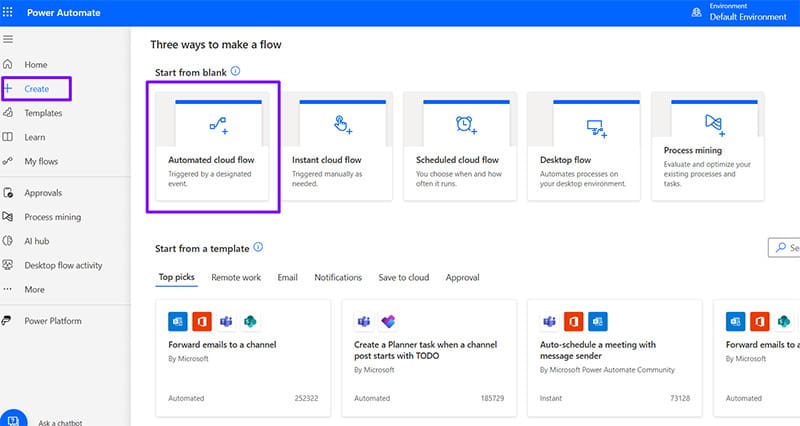The width and height of the screenshot is (800, 426).
Task: Expand the More navigation options
Action: point(34,289)
